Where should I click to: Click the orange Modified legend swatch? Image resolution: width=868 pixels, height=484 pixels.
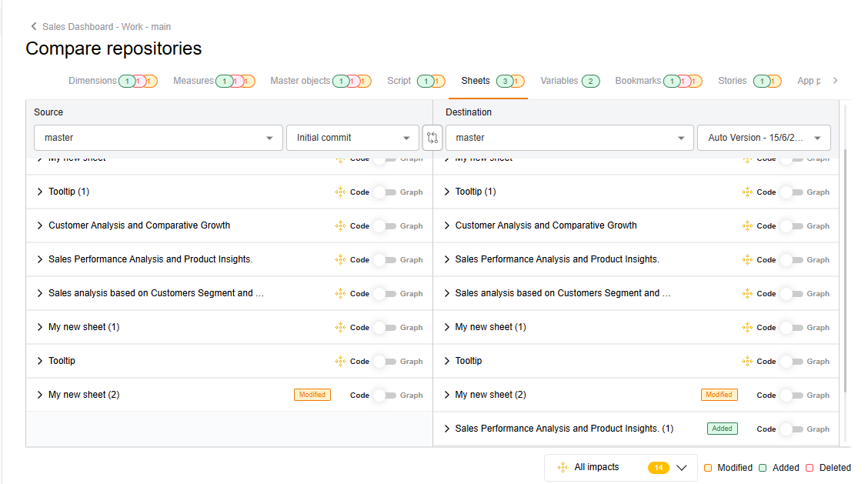click(x=708, y=468)
